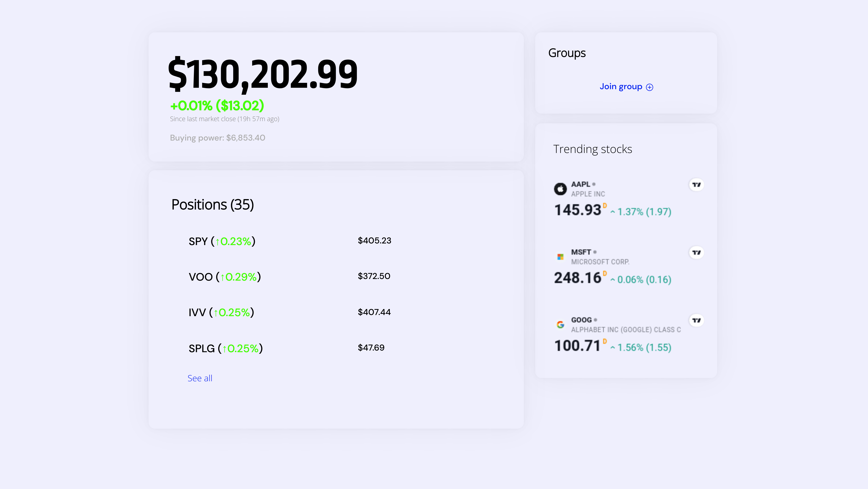Open TradingView icon for MSFT
This screenshot has width=868, height=489.
(696, 252)
